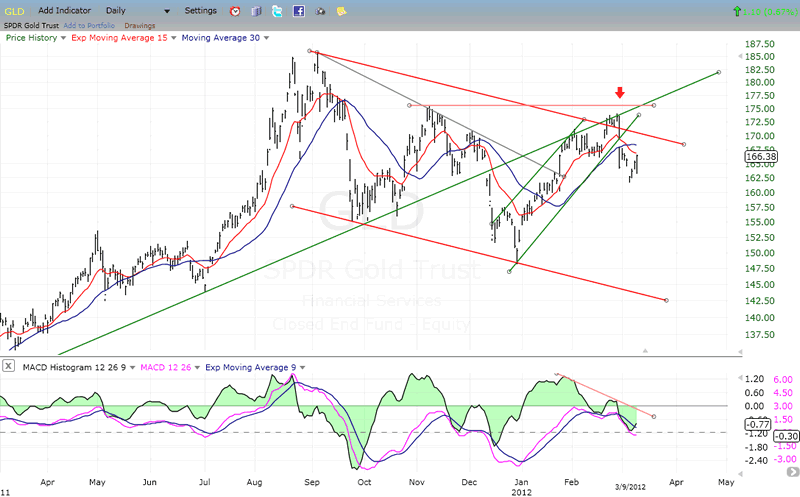The image size is (800, 497).
Task: Click the Add to Portfolio link
Action: [x=89, y=24]
